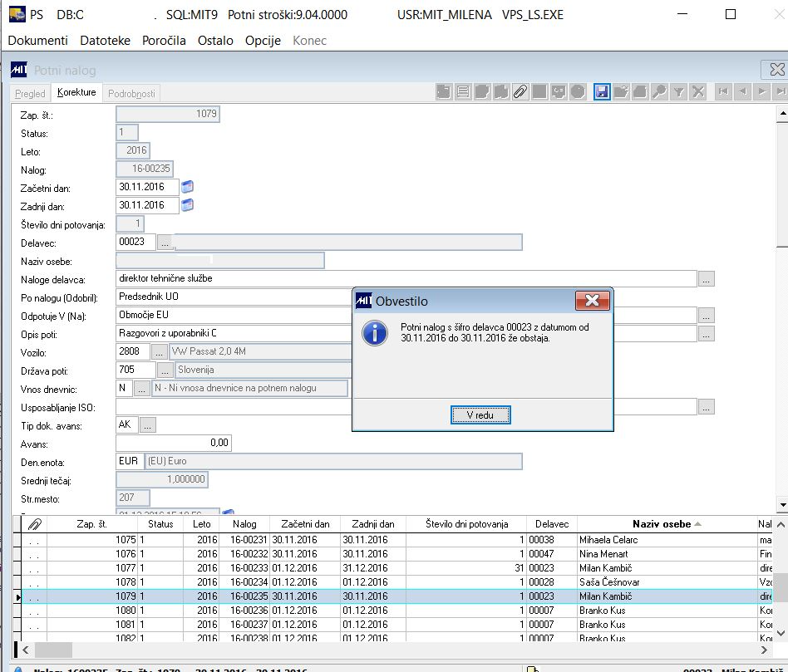
Task: Open calendar picker beside Začetni dan
Action: pyautogui.click(x=188, y=187)
